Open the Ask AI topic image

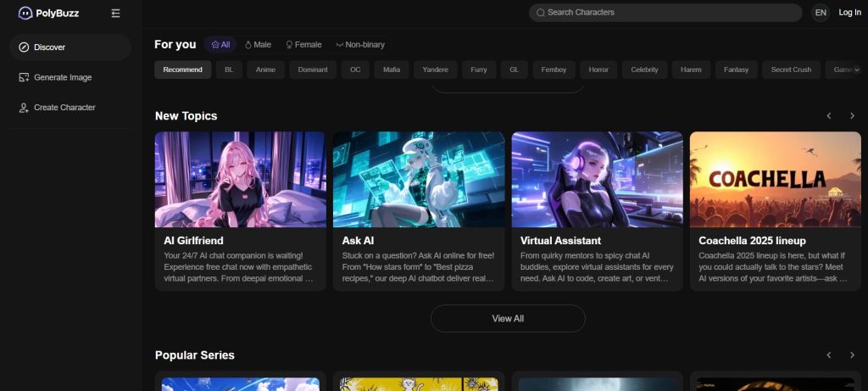click(x=419, y=180)
